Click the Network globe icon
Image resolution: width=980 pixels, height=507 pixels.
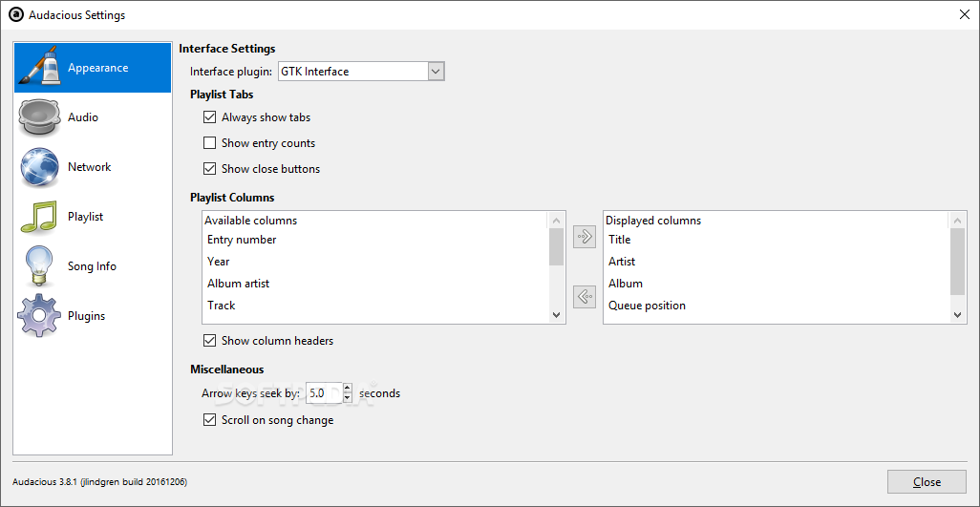pos(39,167)
